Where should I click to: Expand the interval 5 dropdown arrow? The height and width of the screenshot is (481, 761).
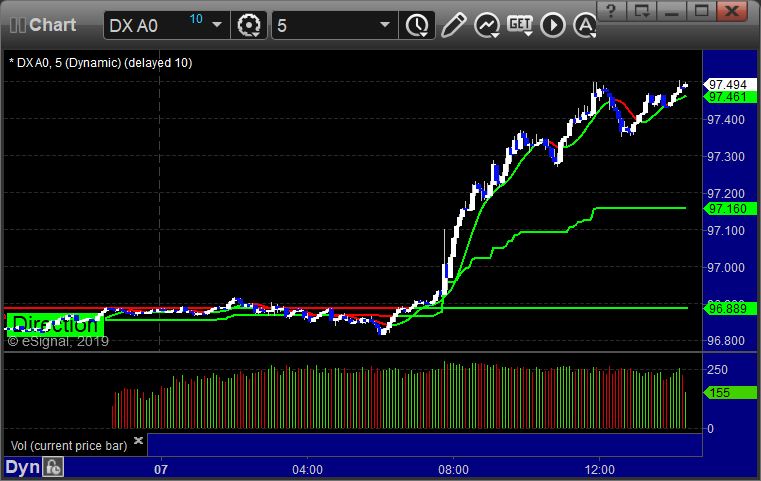[384, 25]
